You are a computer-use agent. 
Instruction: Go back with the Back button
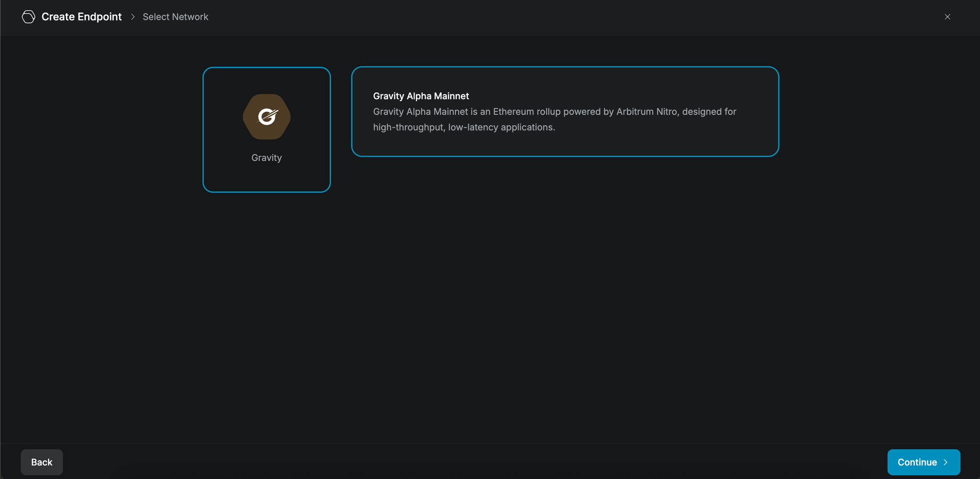click(x=42, y=462)
